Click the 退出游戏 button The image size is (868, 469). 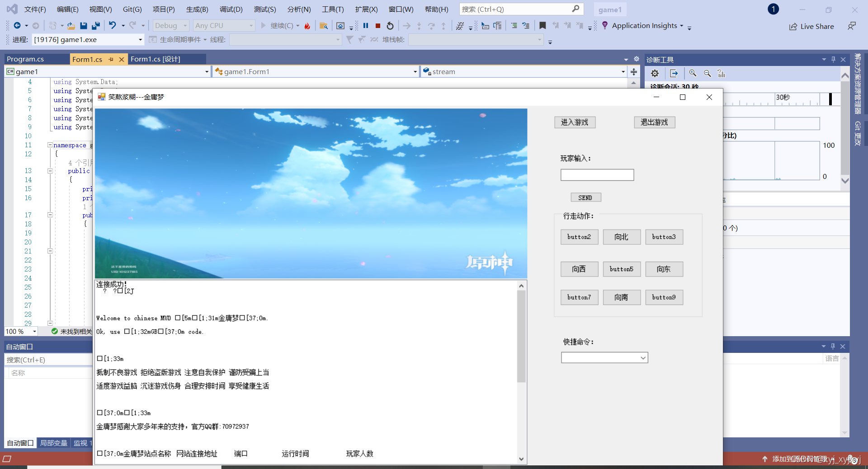point(654,122)
